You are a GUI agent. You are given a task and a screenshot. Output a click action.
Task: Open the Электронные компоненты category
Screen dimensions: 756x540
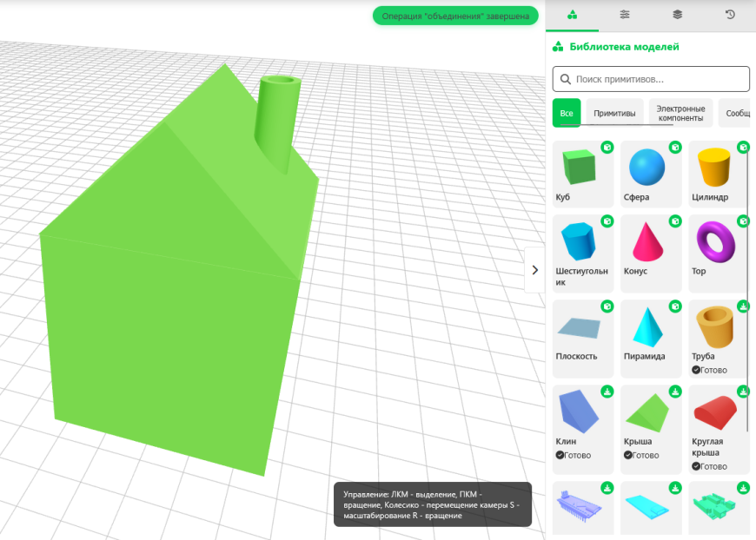click(682, 112)
